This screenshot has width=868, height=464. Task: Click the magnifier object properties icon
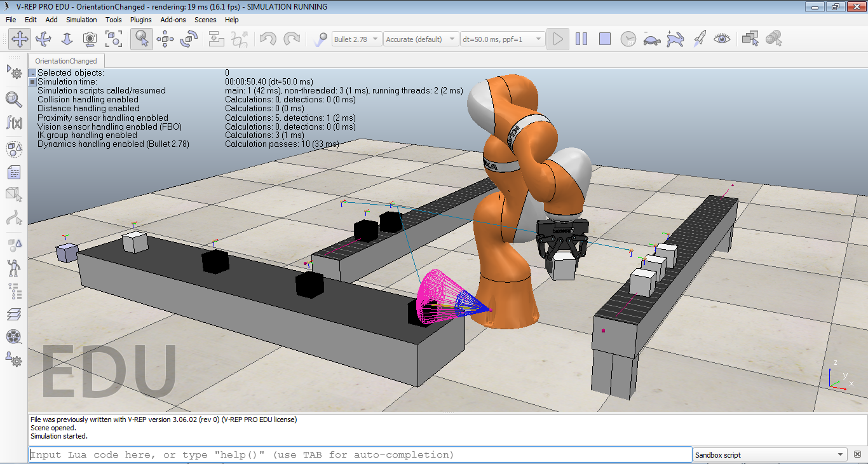pyautogui.click(x=14, y=99)
